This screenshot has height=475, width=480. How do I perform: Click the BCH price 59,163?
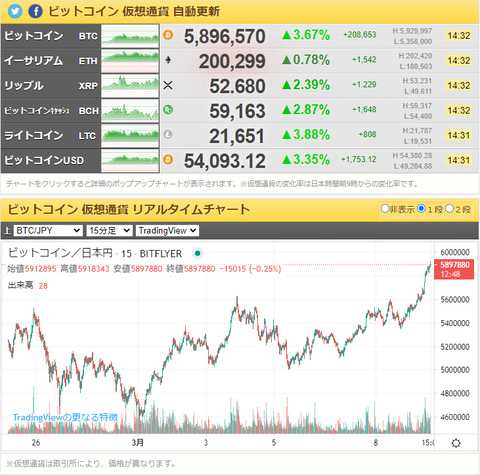click(237, 111)
